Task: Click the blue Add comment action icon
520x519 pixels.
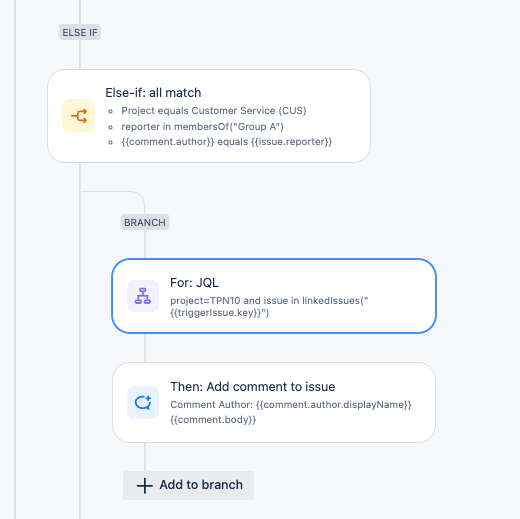Action: pos(143,402)
